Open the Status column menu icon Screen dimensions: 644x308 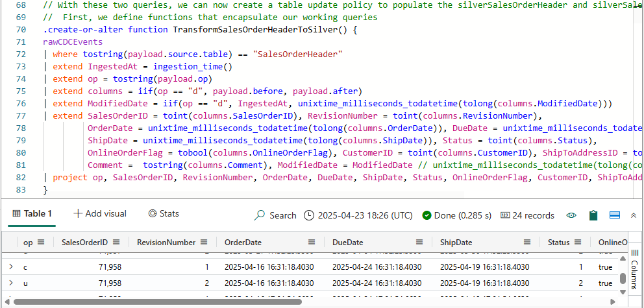[578, 243]
